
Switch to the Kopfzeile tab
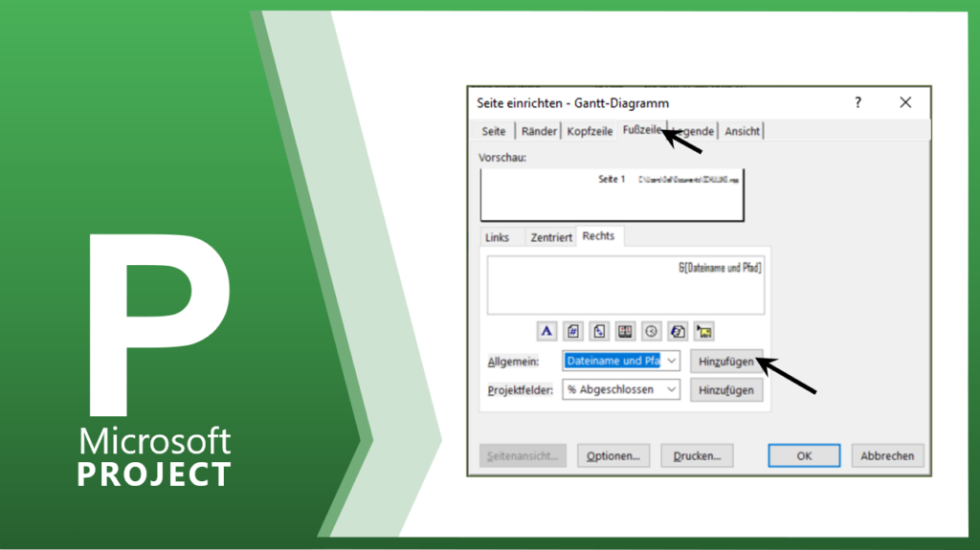[590, 131]
